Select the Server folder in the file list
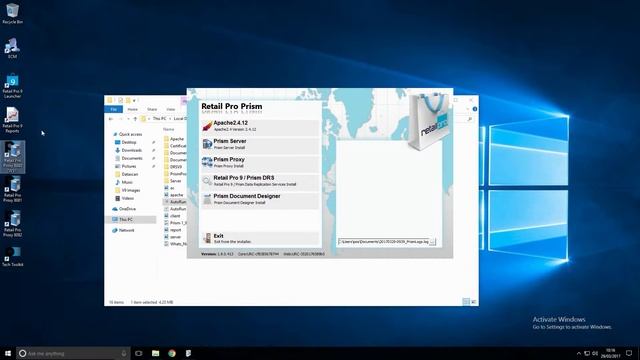 175,181
